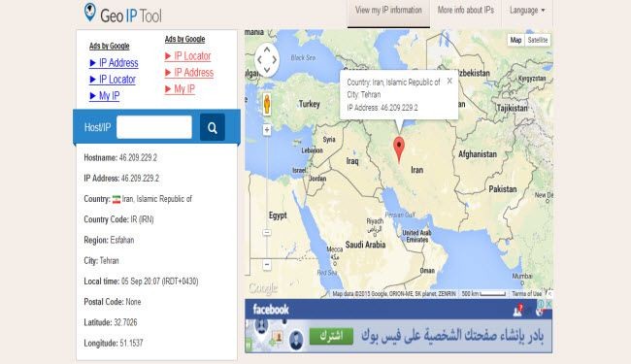Click the Geo IP Tool logo
Image resolution: width=631 pixels, height=364 pixels.
point(122,14)
